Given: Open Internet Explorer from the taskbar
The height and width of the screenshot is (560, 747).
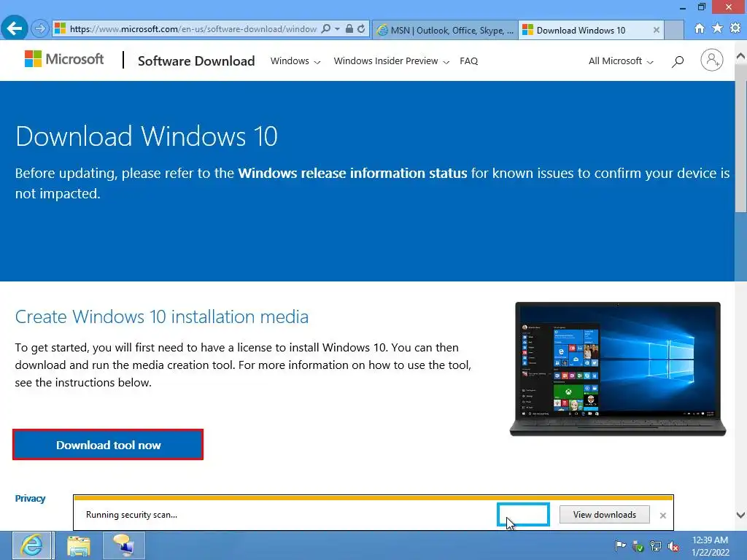Looking at the screenshot, I should [32, 545].
